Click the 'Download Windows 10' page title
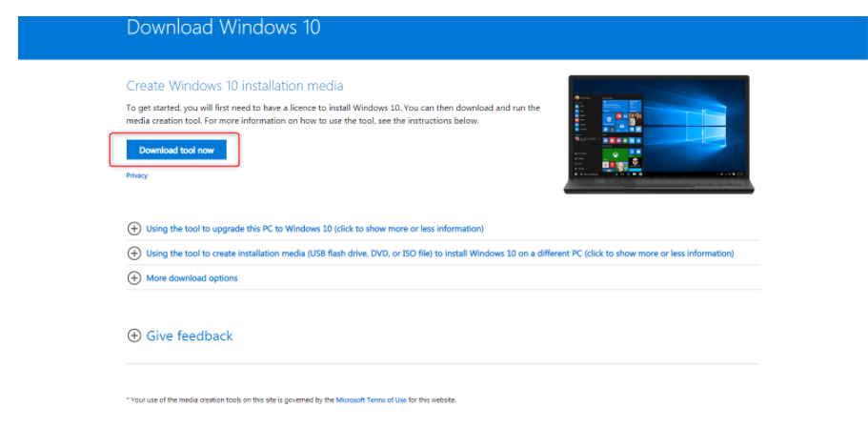 [x=223, y=27]
